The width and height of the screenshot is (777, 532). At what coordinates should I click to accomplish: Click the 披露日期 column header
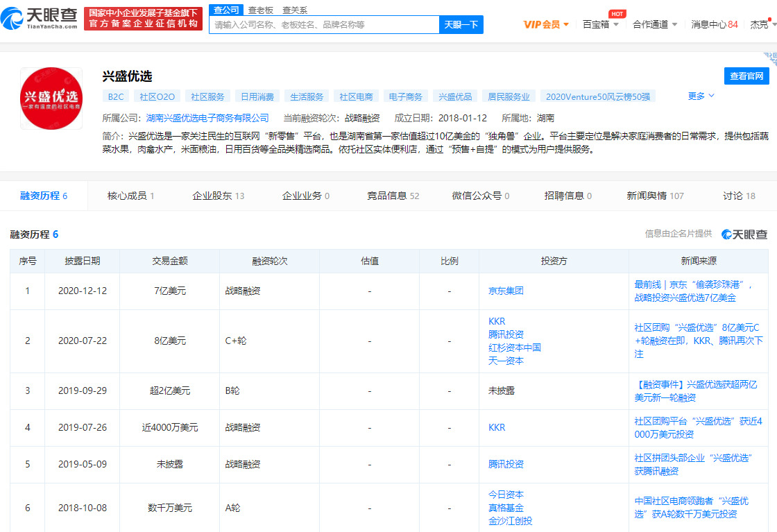click(83, 261)
